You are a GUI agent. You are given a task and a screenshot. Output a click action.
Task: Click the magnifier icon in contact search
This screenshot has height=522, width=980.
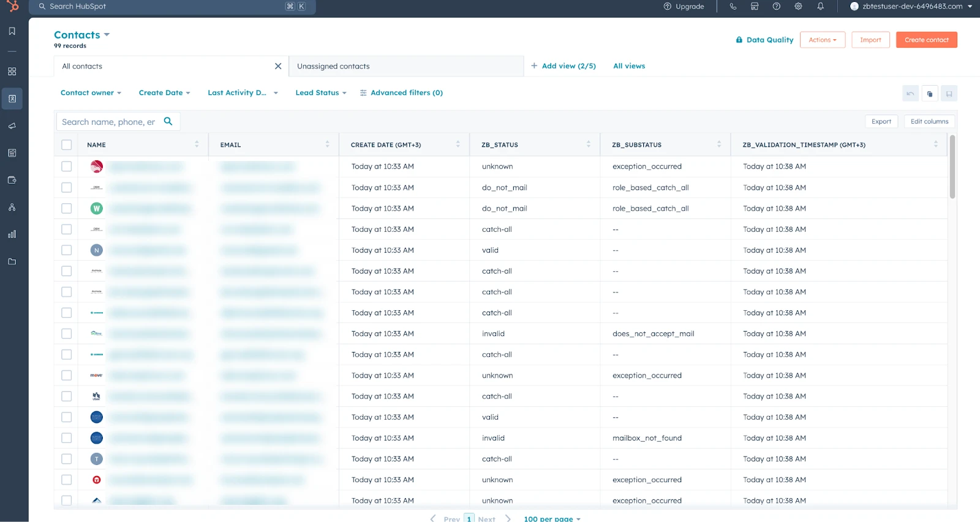[168, 122]
